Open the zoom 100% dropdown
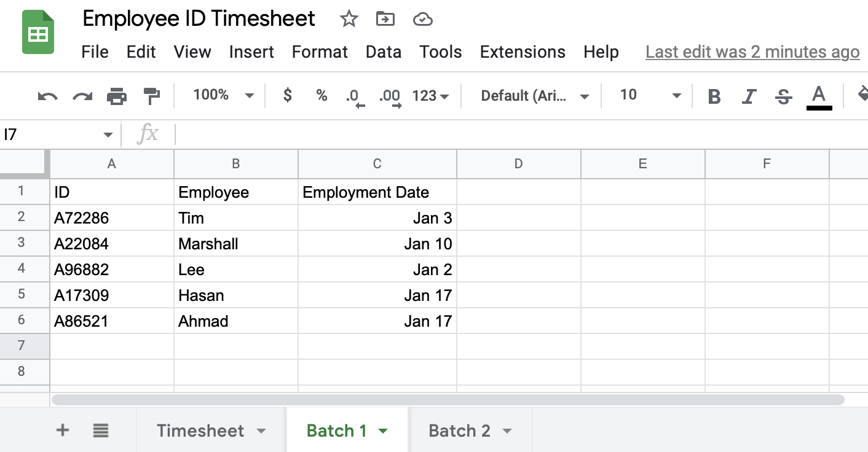 [x=223, y=95]
